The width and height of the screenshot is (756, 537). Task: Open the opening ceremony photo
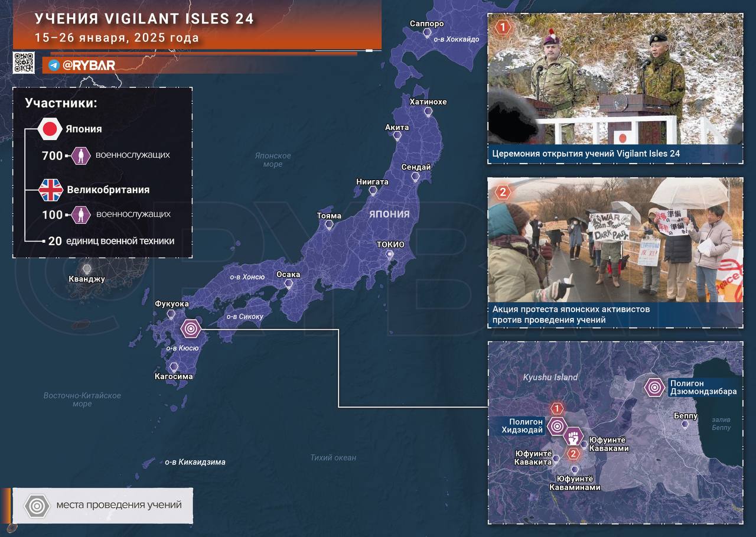[x=615, y=79]
